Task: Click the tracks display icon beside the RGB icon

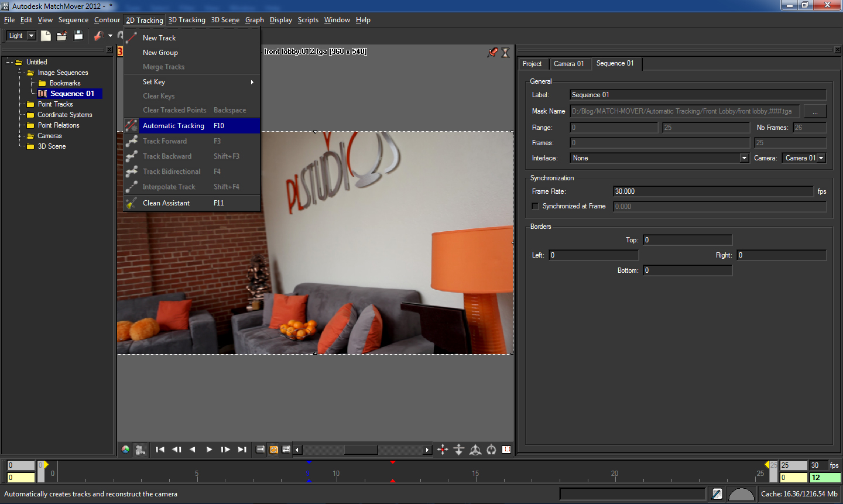Action: click(x=140, y=450)
